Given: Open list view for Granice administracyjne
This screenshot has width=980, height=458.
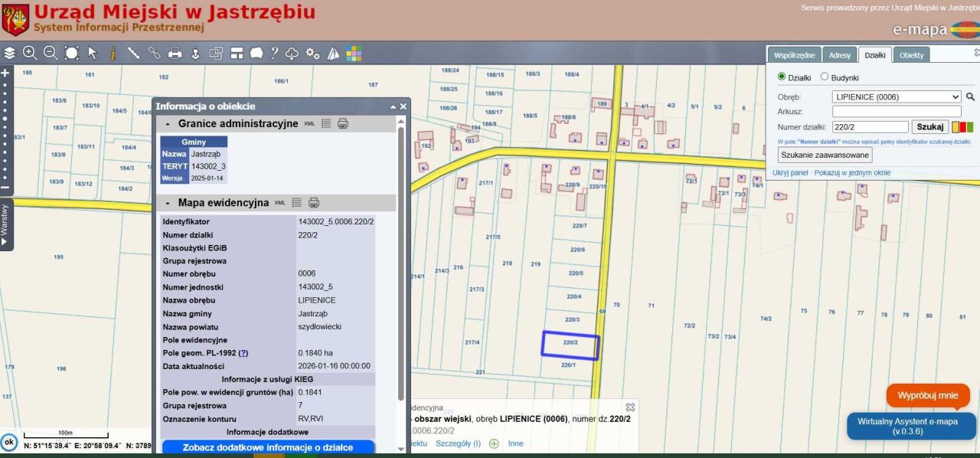Looking at the screenshot, I should (x=326, y=123).
